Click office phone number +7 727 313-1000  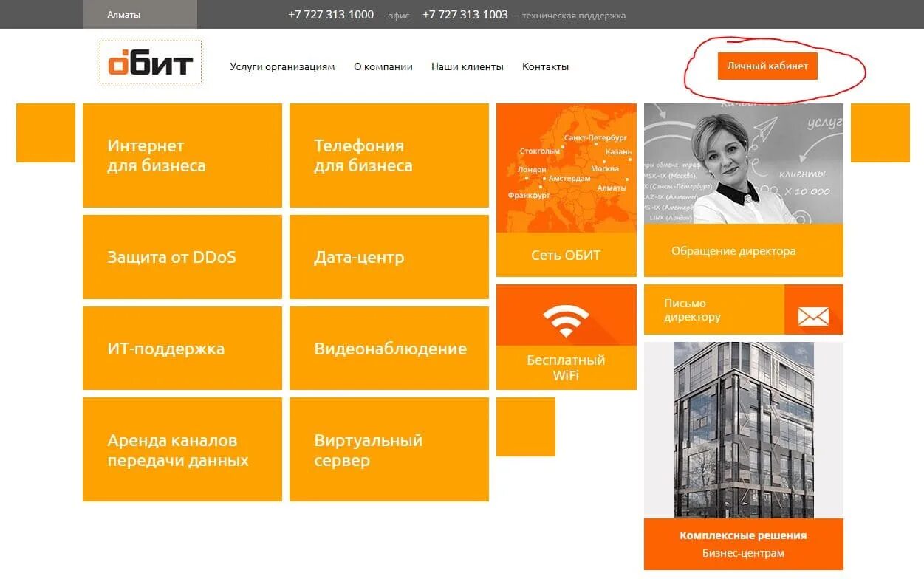coord(331,14)
